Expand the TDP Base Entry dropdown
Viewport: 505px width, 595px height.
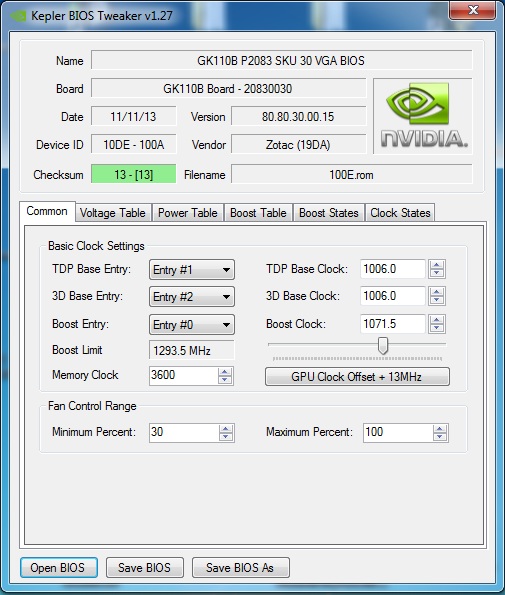pyautogui.click(x=192, y=270)
